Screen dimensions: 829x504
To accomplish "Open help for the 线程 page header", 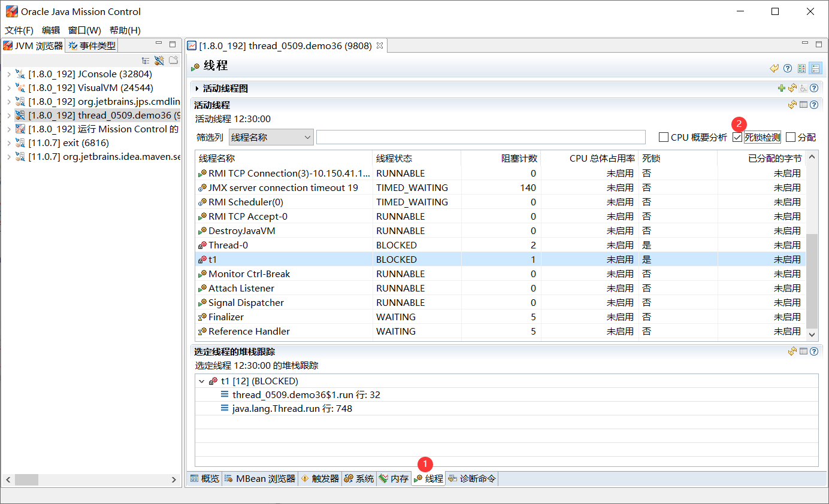I will pos(788,68).
